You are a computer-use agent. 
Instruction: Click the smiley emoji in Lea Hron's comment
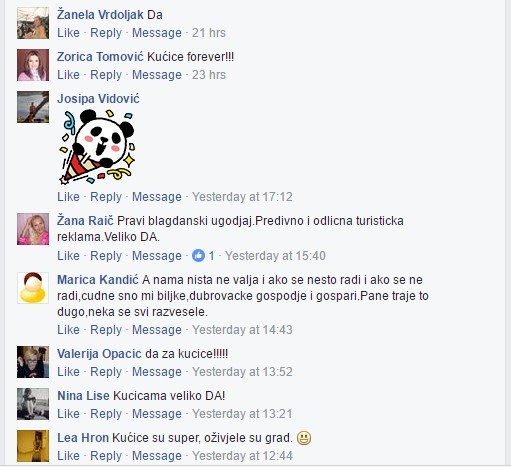[304, 438]
